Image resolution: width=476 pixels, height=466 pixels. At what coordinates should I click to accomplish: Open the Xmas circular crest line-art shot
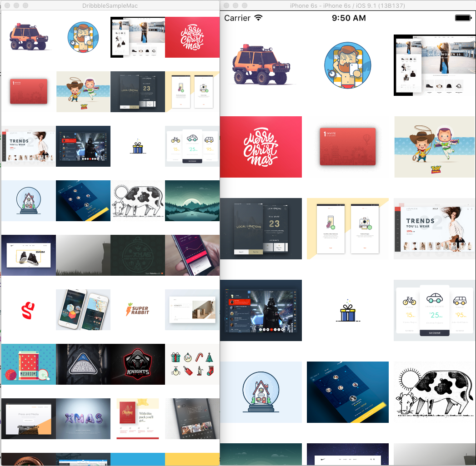click(x=137, y=255)
